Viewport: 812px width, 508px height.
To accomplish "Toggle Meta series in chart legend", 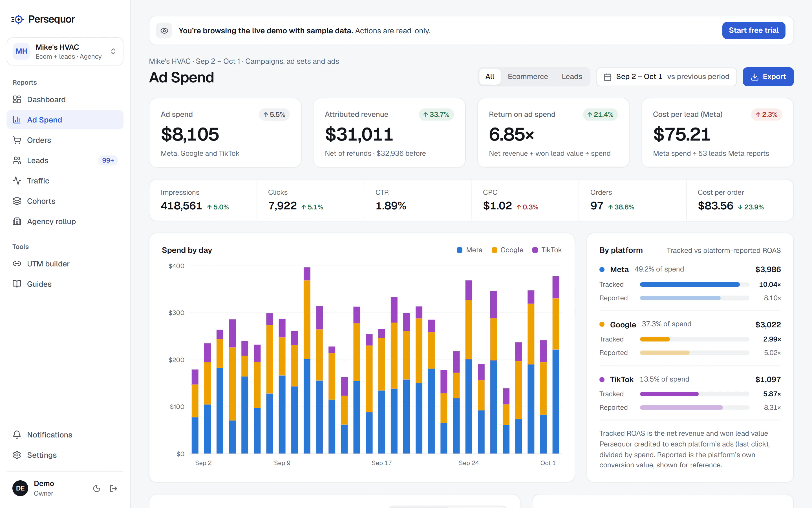I will click(x=469, y=250).
